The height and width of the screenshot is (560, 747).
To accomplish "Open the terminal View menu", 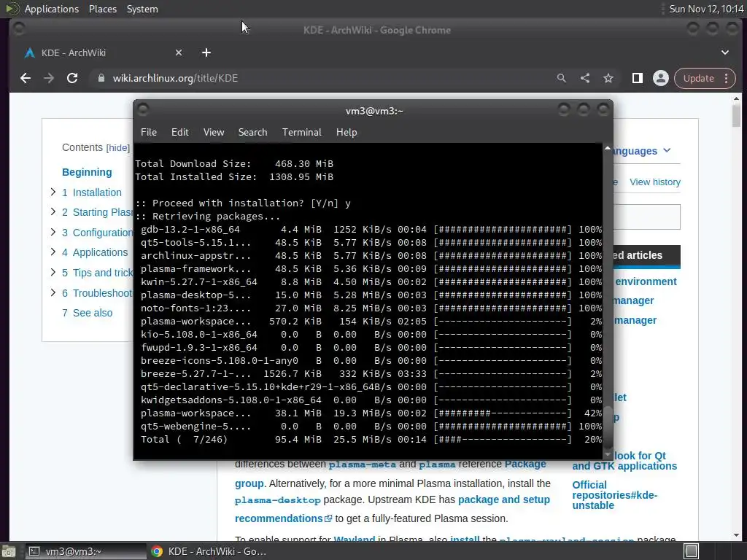I will click(x=214, y=132).
